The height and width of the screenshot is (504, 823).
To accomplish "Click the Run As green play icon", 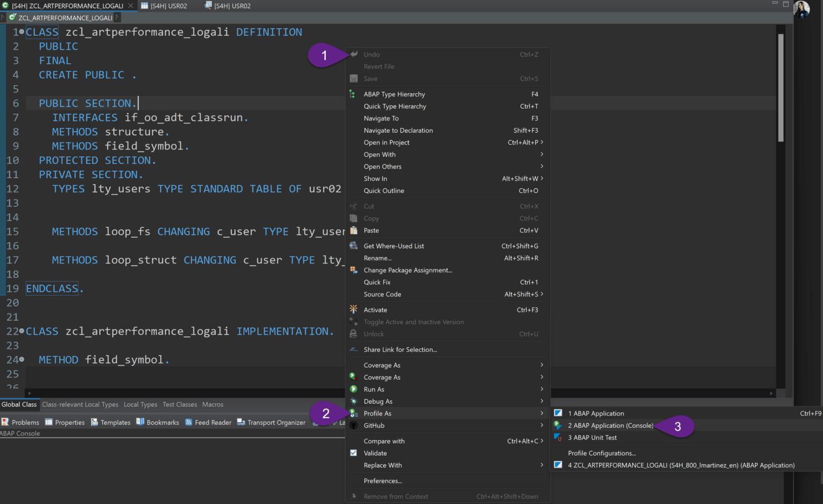I will click(354, 389).
